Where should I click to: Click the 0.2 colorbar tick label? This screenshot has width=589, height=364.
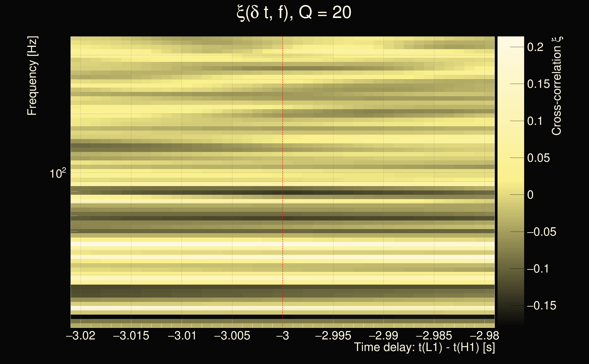pos(535,47)
